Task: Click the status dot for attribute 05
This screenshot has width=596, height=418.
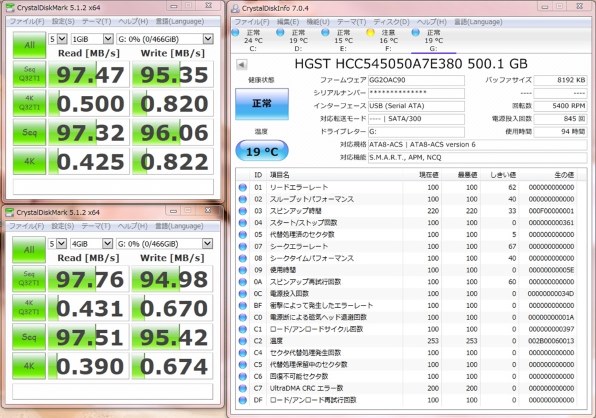Action: coord(243,234)
